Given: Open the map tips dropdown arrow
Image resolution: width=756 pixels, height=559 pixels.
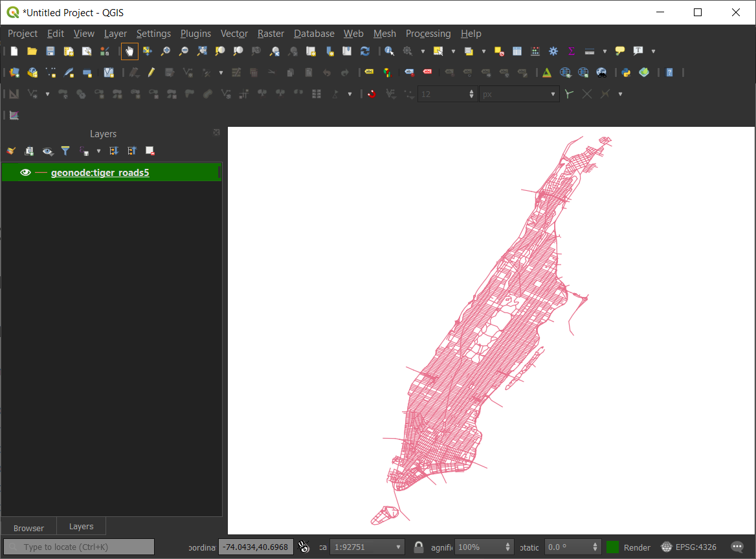Looking at the screenshot, I should [653, 51].
